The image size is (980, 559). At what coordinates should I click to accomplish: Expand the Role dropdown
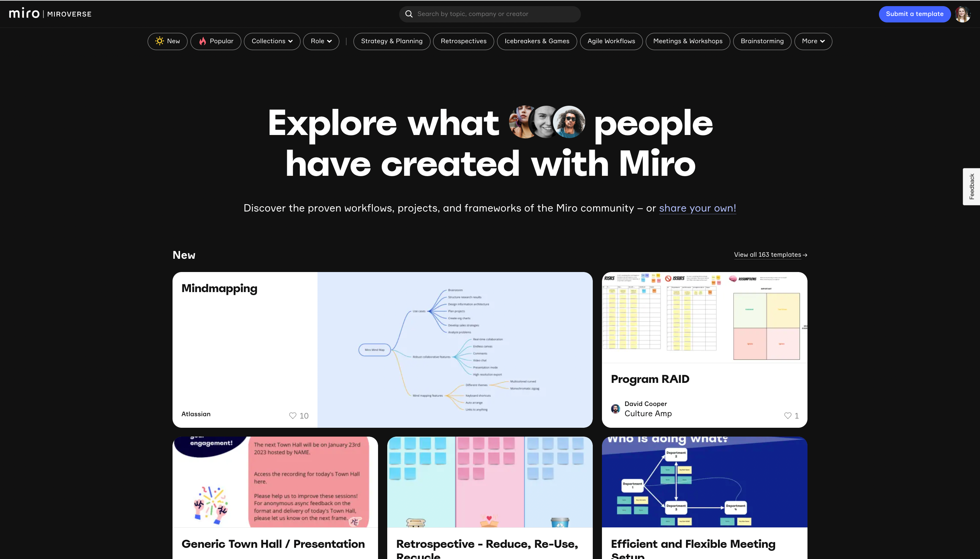point(321,41)
